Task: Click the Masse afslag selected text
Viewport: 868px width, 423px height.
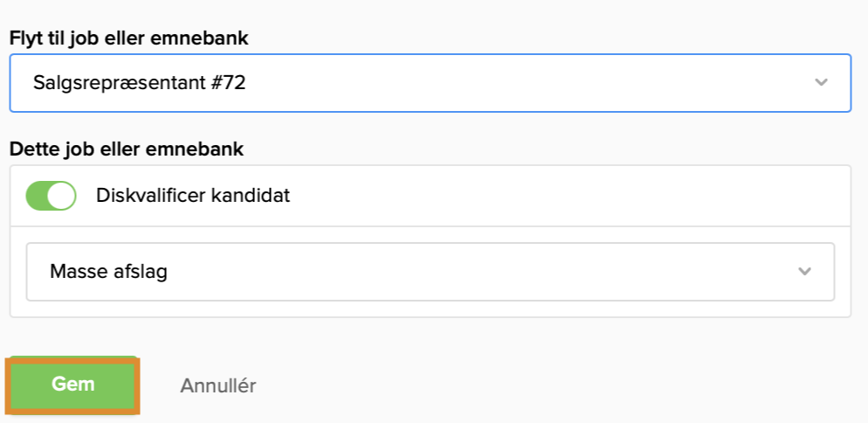Action: pyautogui.click(x=108, y=272)
